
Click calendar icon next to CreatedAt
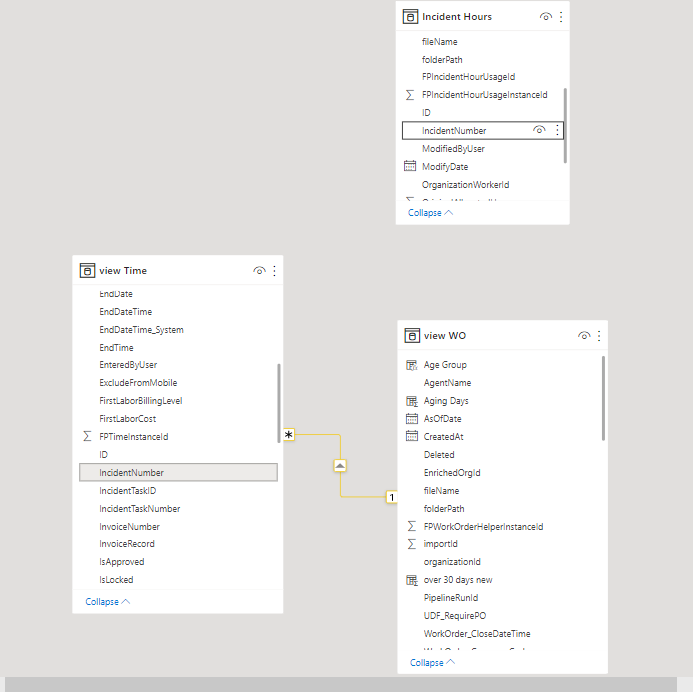coord(411,436)
